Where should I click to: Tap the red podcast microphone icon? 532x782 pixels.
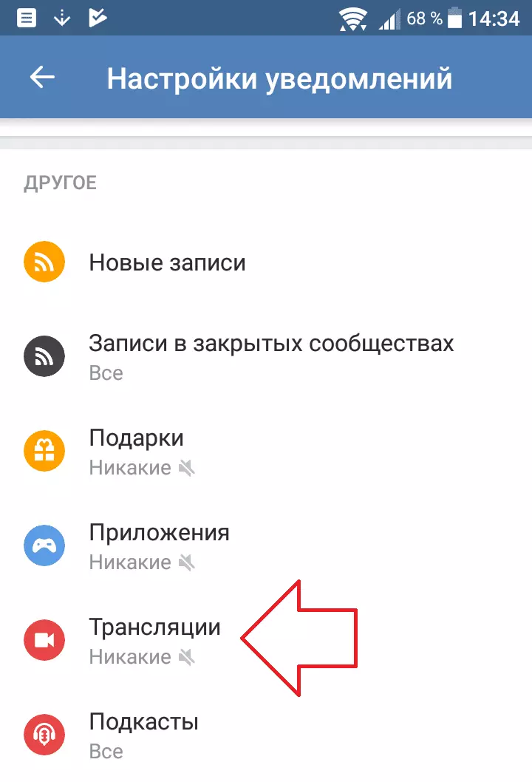point(44,735)
